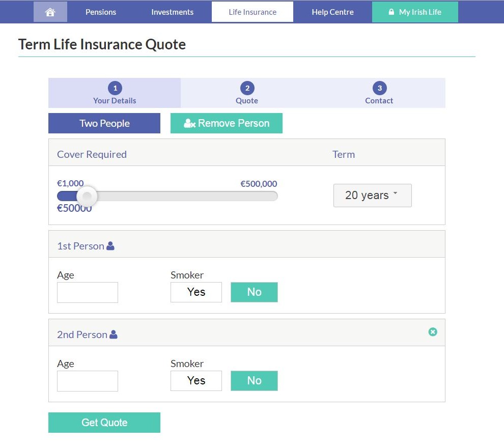Click the 1st Person user icon
This screenshot has height=446, width=504.
(110, 246)
